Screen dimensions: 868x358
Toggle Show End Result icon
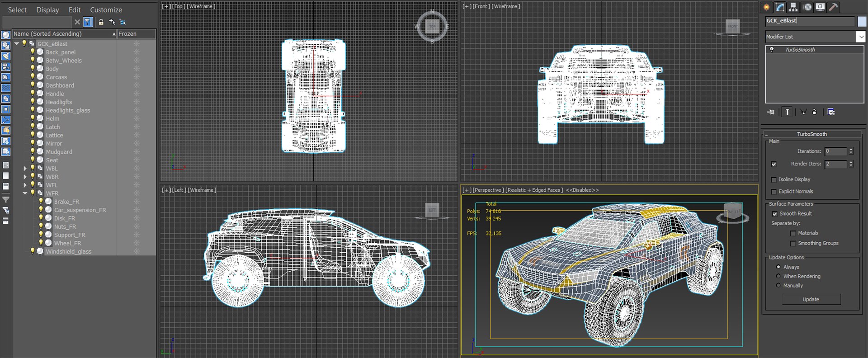pyautogui.click(x=788, y=112)
